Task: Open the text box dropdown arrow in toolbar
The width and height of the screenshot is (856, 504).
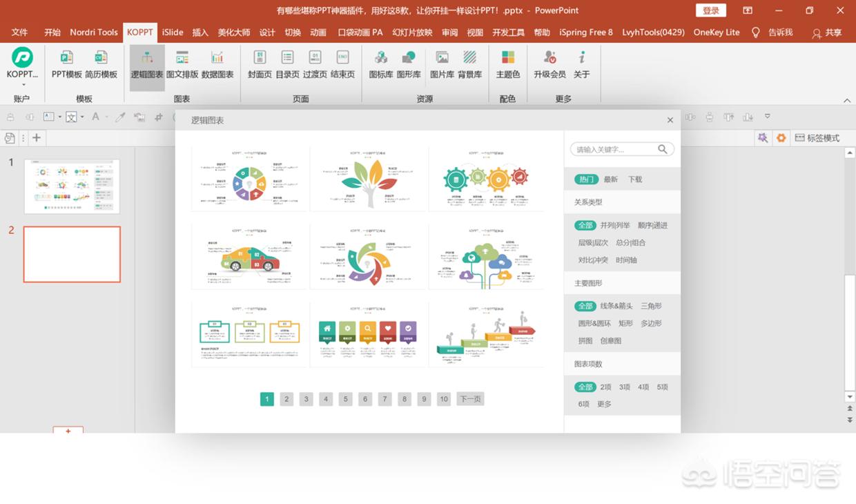Action: click(x=60, y=117)
